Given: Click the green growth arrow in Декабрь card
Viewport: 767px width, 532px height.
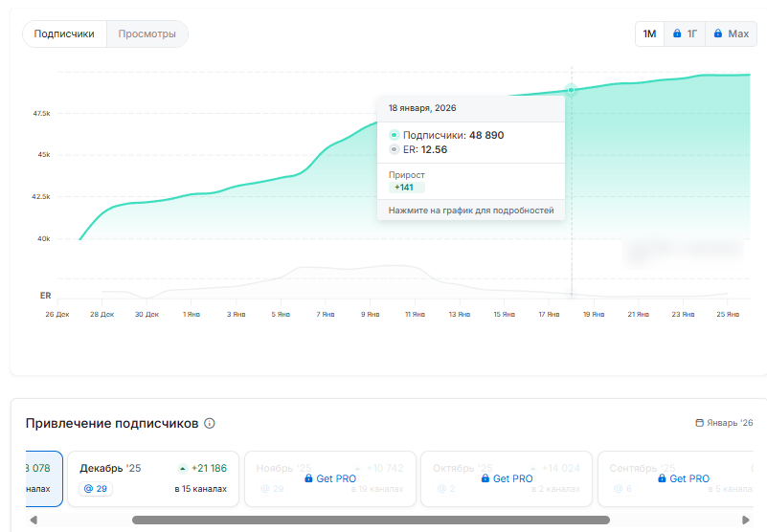Looking at the screenshot, I should [x=182, y=469].
